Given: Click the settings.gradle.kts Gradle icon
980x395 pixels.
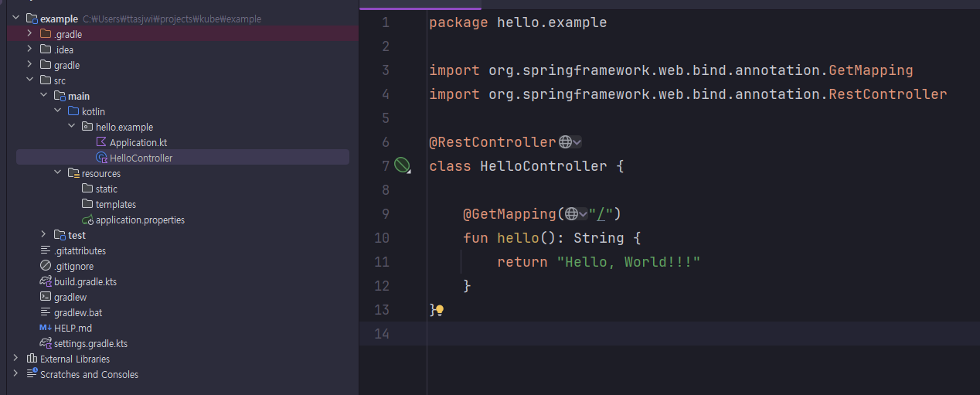Looking at the screenshot, I should point(46,343).
